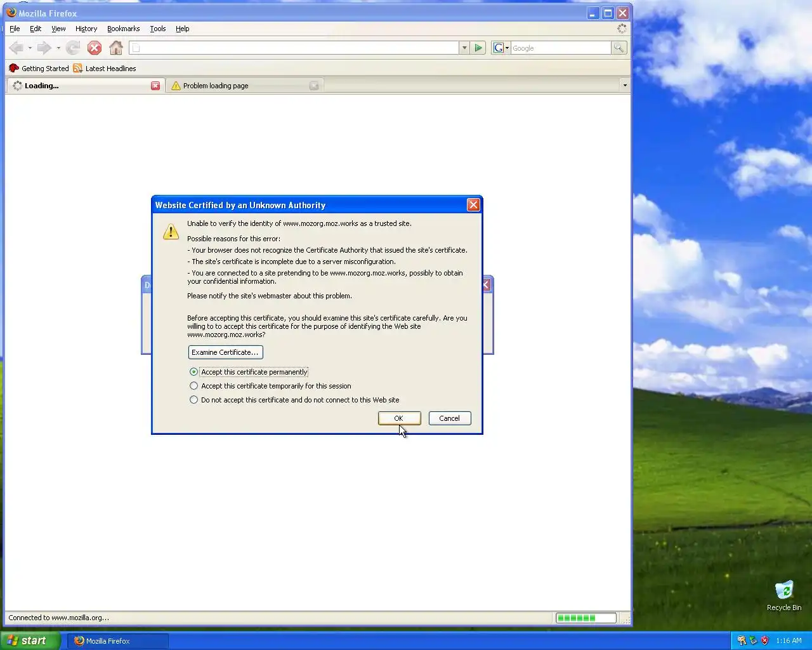Viewport: 812px width, 650px height.
Task: Click the system clock showing 1:16 AM
Action: [x=789, y=641]
